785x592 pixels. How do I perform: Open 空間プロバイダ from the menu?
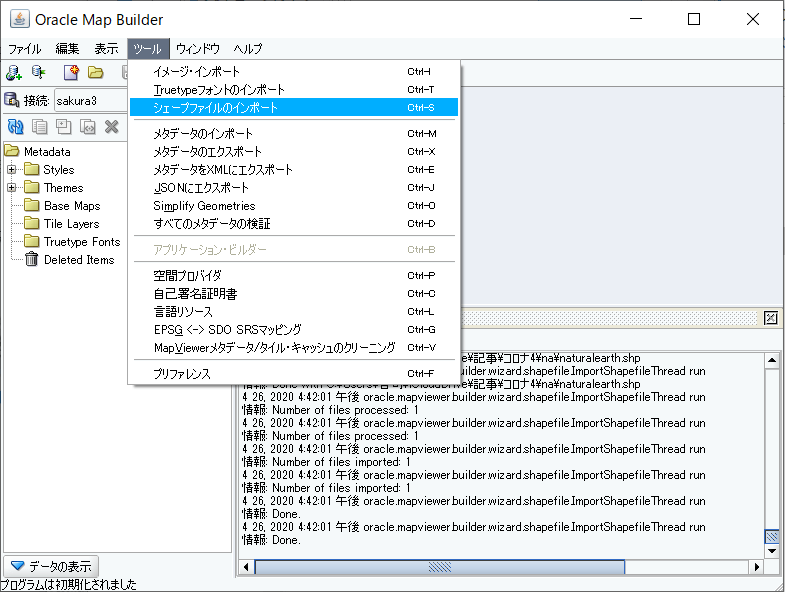[294, 275]
